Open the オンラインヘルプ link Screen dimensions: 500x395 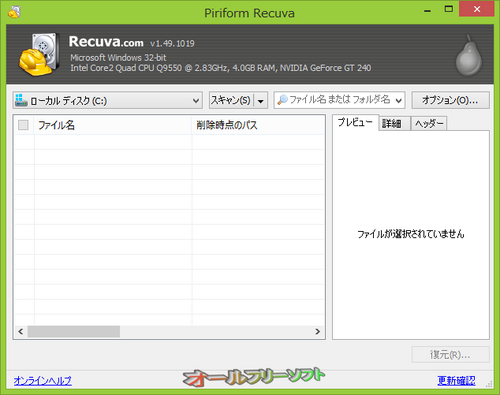[x=43, y=381]
